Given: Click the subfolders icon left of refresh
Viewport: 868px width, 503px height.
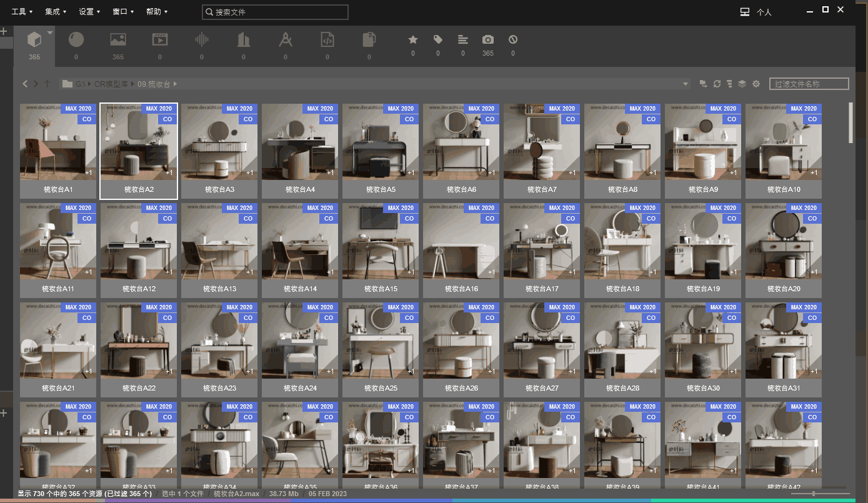Looking at the screenshot, I should point(703,84).
